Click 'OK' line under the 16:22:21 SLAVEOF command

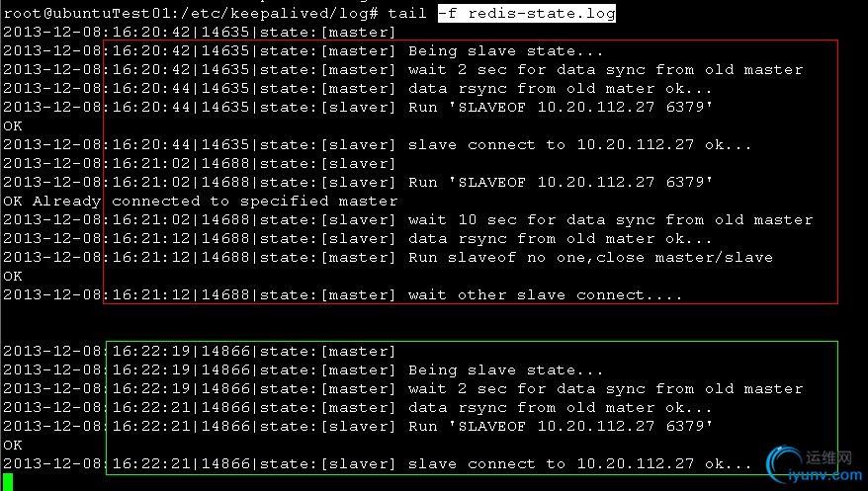click(x=13, y=446)
